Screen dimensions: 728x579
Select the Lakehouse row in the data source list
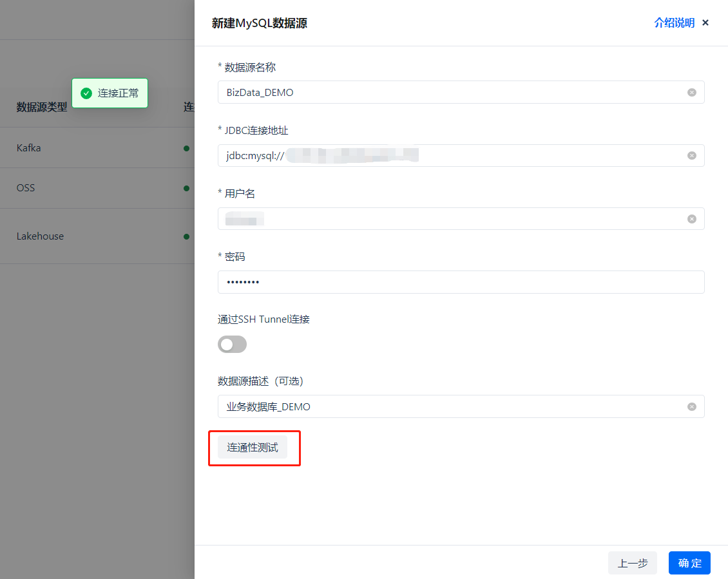click(40, 236)
